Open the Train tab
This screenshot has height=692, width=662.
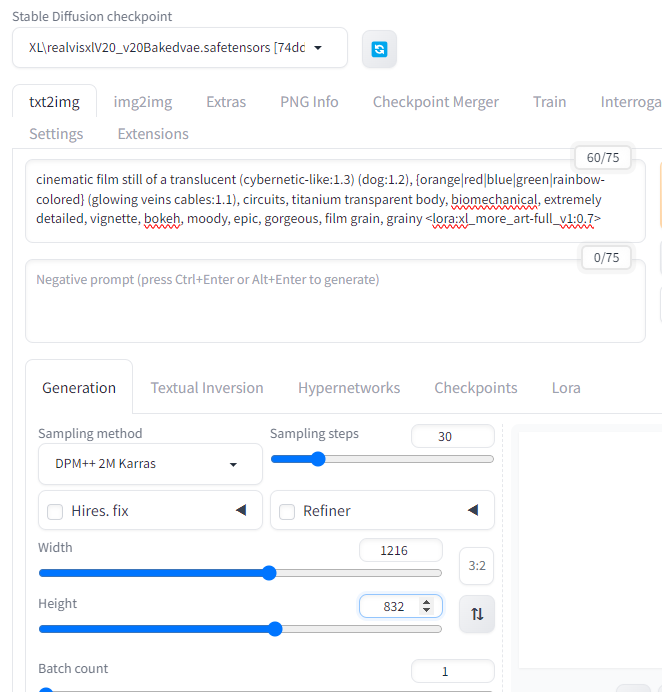(549, 102)
